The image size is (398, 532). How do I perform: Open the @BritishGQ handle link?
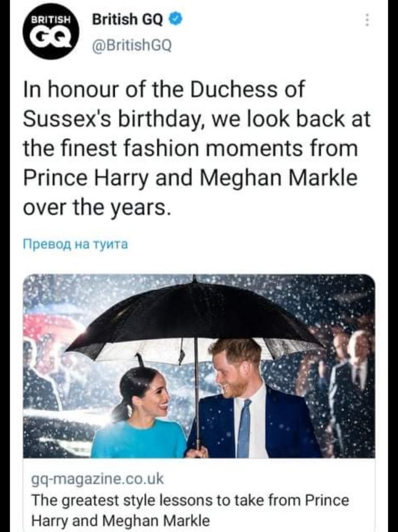pyautogui.click(x=131, y=45)
